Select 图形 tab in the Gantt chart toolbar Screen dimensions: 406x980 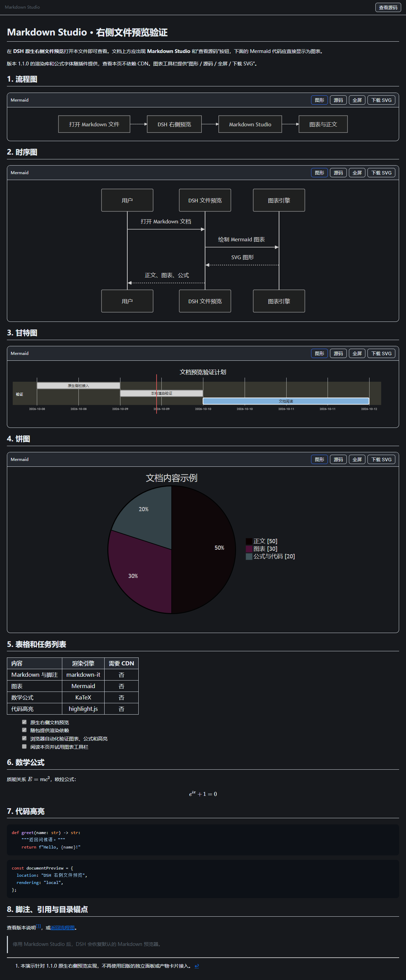pyautogui.click(x=319, y=354)
